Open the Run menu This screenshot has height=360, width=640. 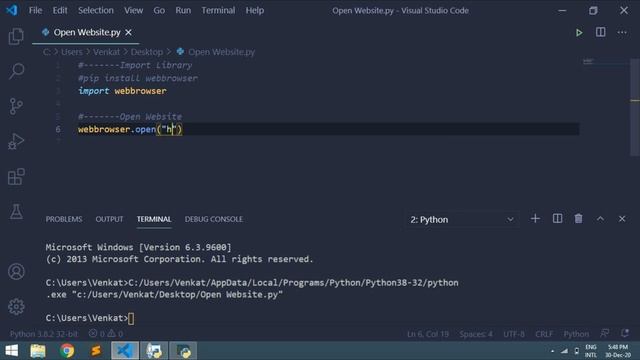(x=183, y=10)
